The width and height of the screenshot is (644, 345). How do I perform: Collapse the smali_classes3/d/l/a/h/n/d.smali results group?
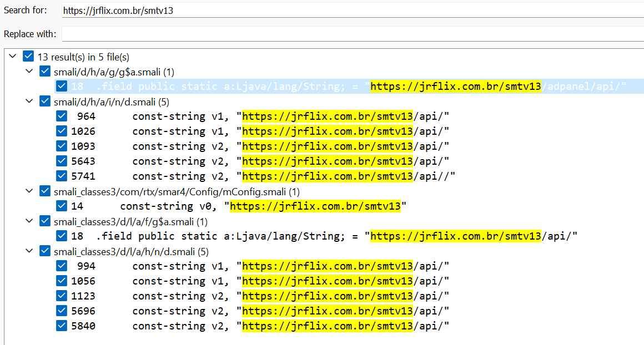(x=29, y=251)
